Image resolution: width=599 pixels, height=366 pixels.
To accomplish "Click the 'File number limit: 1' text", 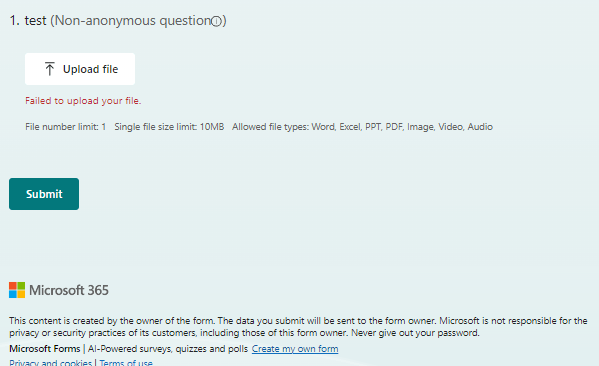I will tap(66, 127).
